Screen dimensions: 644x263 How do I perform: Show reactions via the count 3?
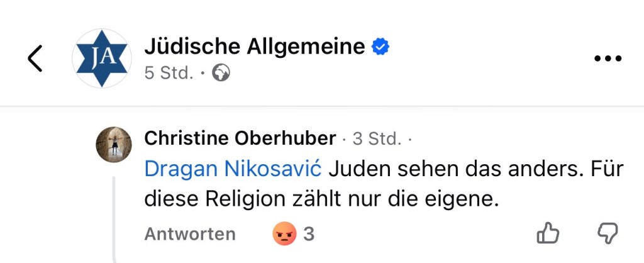pyautogui.click(x=309, y=234)
